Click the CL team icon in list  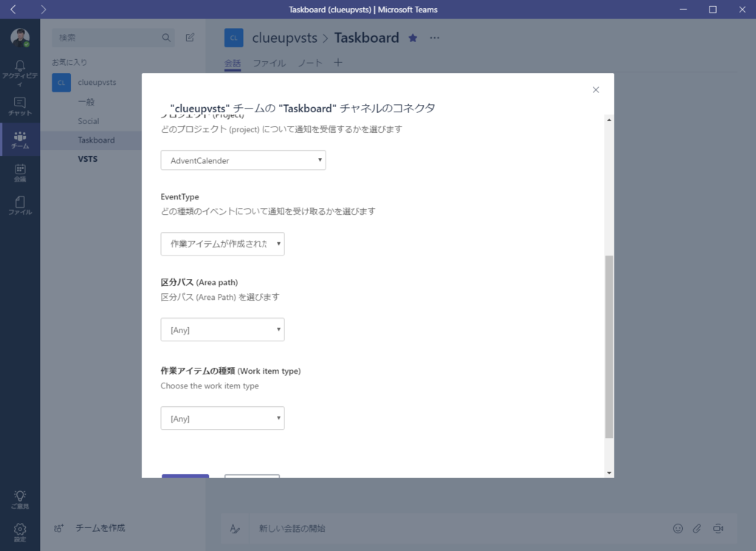pos(61,83)
